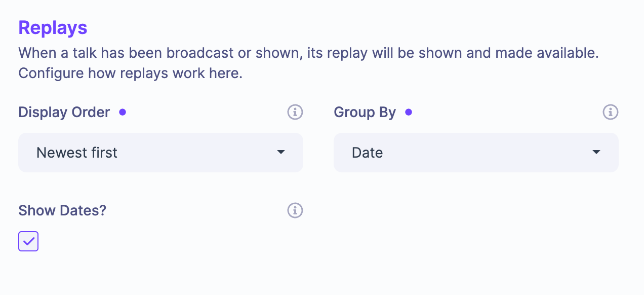
Task: Open the Display Order dropdown
Action: (x=160, y=153)
